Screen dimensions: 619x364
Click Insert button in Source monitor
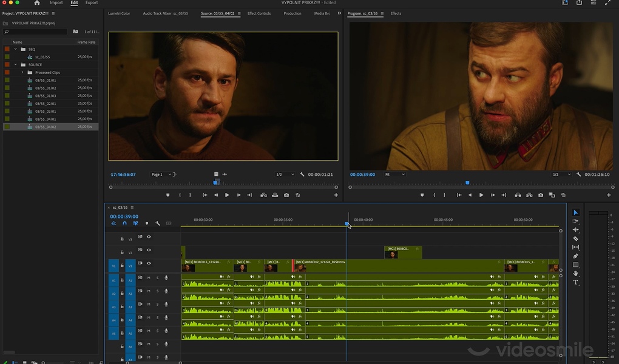coord(263,195)
